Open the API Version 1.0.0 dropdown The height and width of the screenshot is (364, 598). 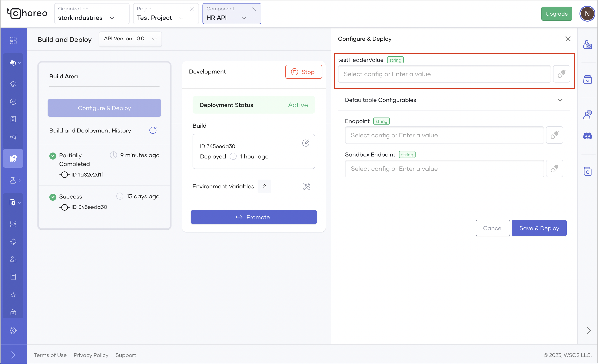pyautogui.click(x=130, y=39)
